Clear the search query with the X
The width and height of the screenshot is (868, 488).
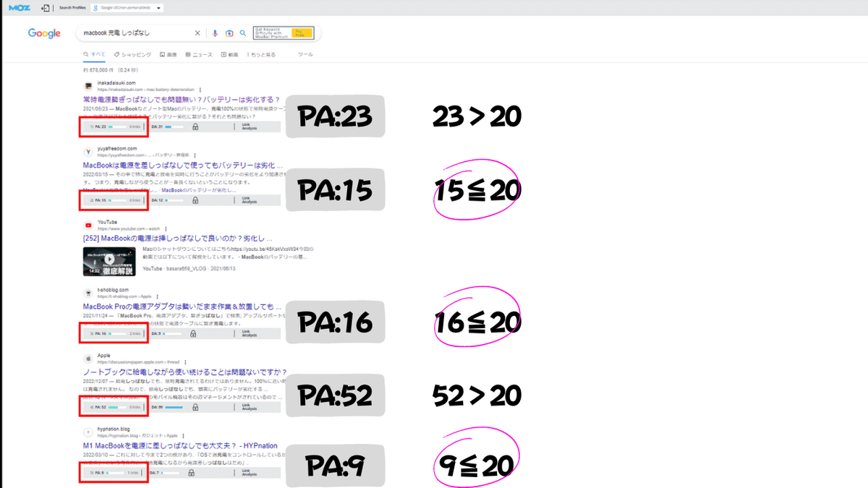pyautogui.click(x=198, y=33)
